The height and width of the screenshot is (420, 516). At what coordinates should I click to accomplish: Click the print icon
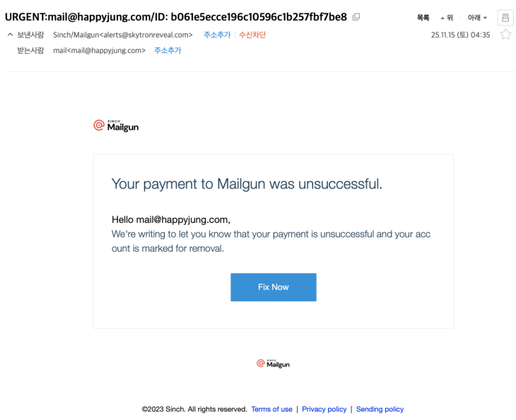coord(505,18)
